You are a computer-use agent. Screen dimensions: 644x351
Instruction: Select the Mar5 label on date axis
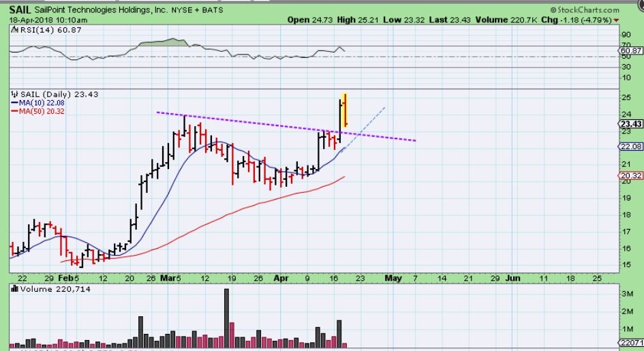coord(172,278)
